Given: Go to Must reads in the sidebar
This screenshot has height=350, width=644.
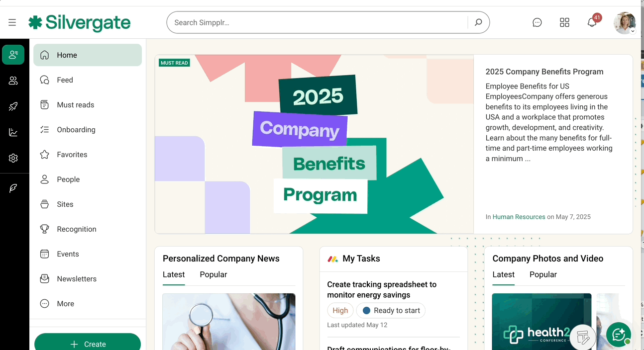Looking at the screenshot, I should pyautogui.click(x=75, y=105).
